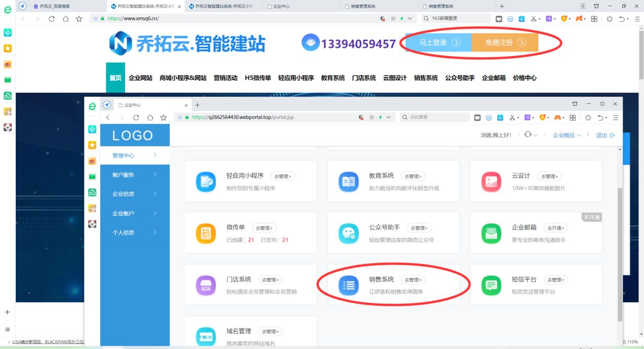Expand 账户服务 in the sidebar
This screenshot has width=644, height=349.
[135, 174]
